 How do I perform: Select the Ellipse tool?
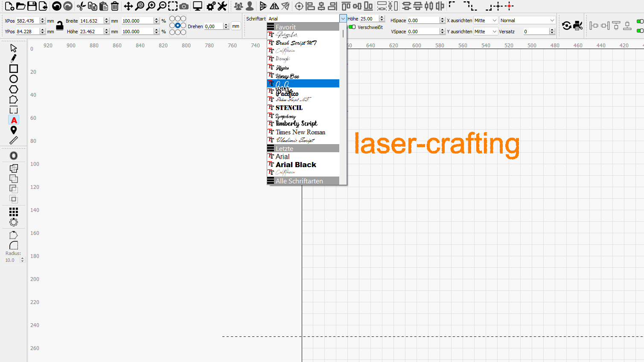pos(13,79)
